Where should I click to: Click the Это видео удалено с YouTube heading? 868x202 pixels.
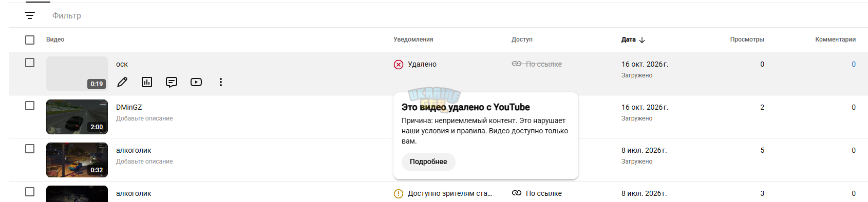coord(466,107)
